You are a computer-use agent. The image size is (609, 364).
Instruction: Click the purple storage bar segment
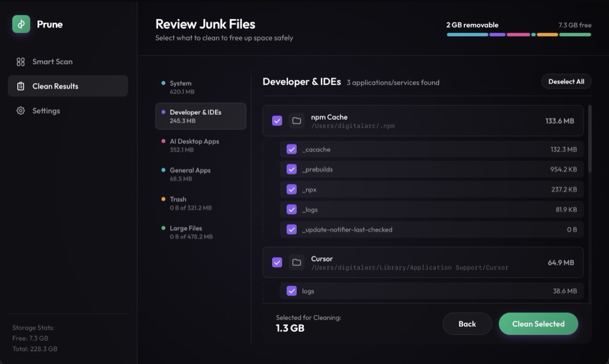(x=497, y=34)
